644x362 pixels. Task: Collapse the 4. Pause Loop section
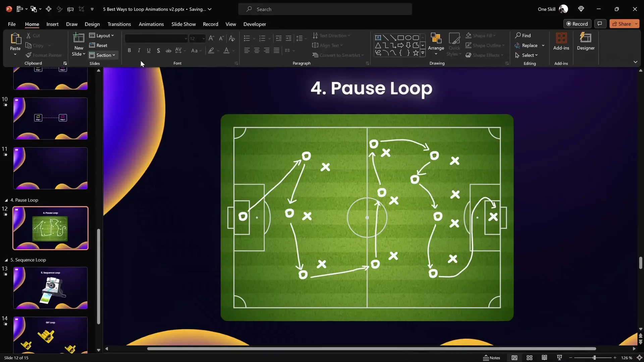point(6,200)
